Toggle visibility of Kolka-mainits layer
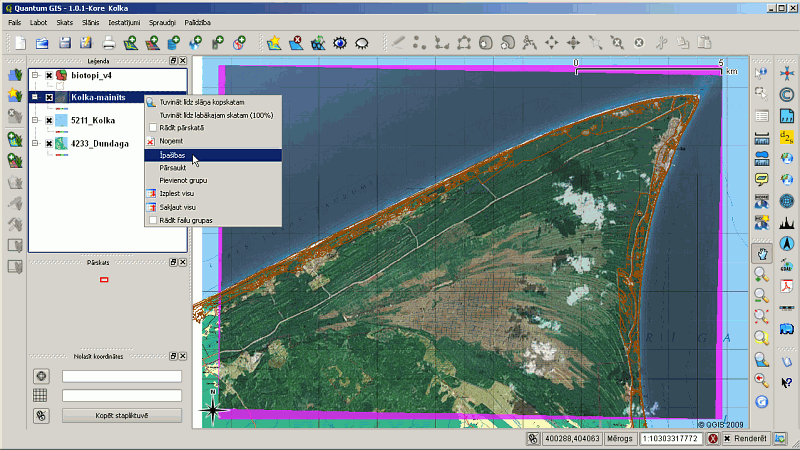This screenshot has width=800, height=450. tap(49, 97)
